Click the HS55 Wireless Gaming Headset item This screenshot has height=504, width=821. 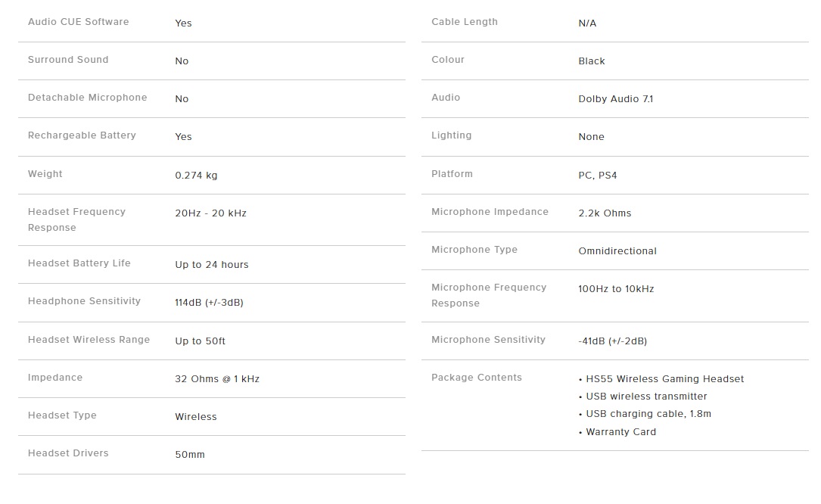[x=664, y=379]
